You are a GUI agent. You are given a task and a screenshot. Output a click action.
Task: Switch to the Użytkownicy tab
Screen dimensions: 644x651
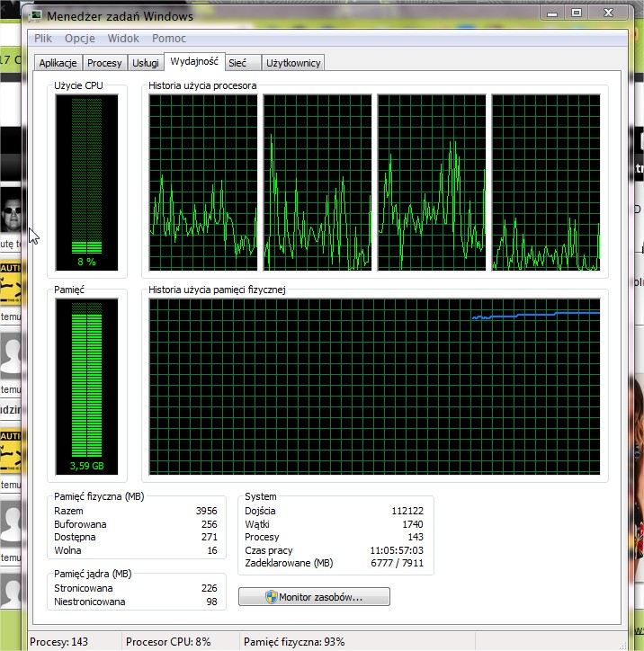click(293, 63)
